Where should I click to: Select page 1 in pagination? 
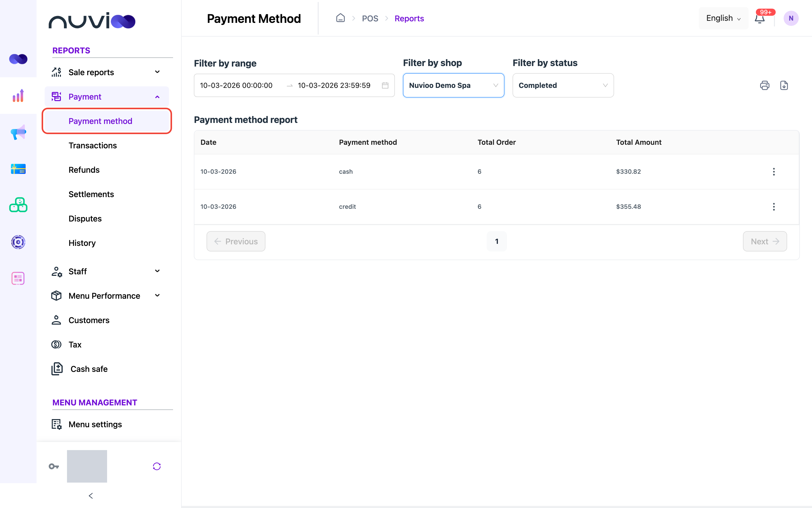(497, 241)
